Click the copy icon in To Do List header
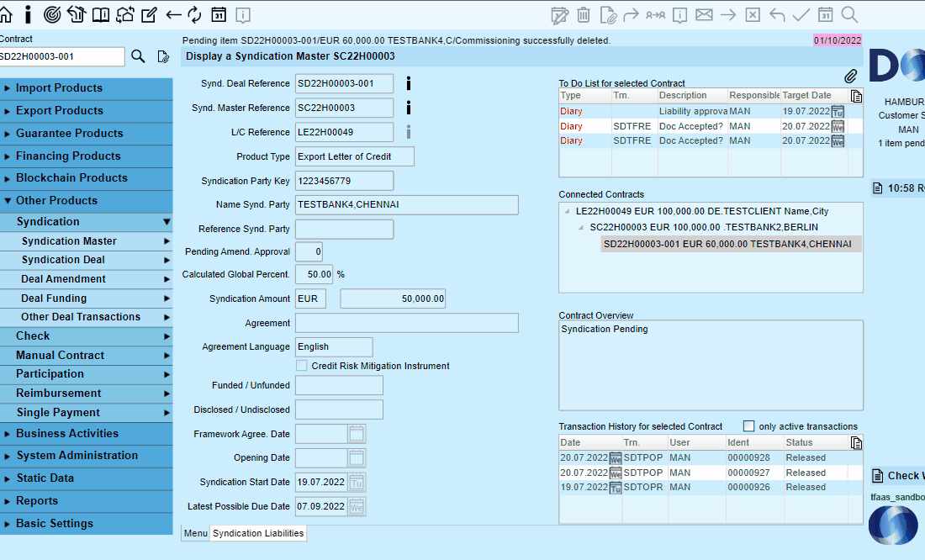The image size is (925, 560). pyautogui.click(x=856, y=96)
